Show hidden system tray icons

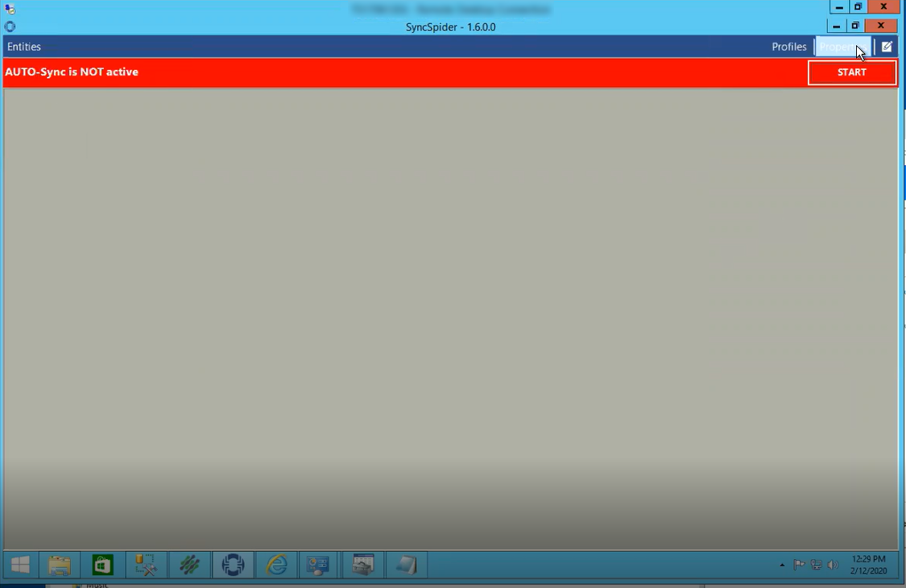coord(782,565)
